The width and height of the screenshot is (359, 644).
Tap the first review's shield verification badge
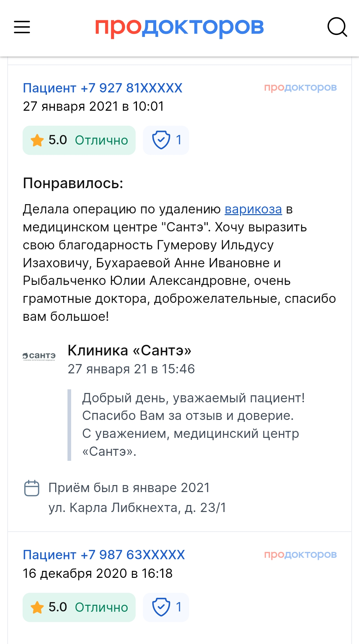click(x=166, y=140)
